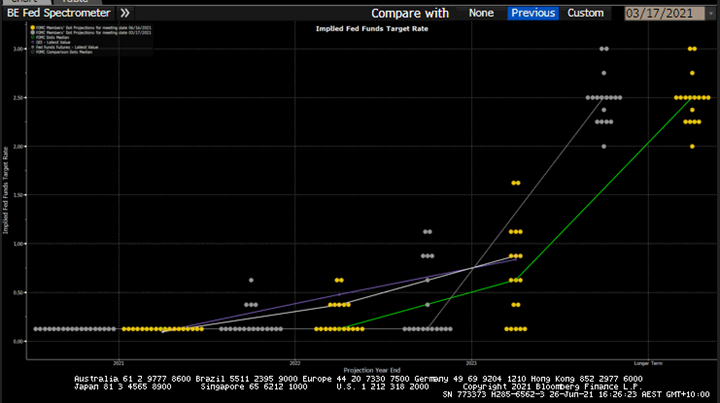The width and height of the screenshot is (720, 403).
Task: Click the 2.00 y-axis label
Action: point(17,146)
